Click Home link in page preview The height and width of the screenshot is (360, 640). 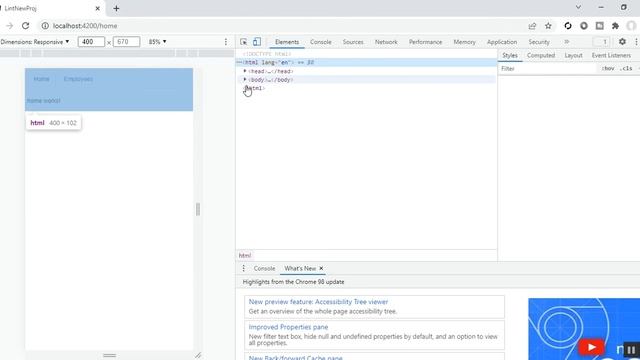pyautogui.click(x=42, y=79)
